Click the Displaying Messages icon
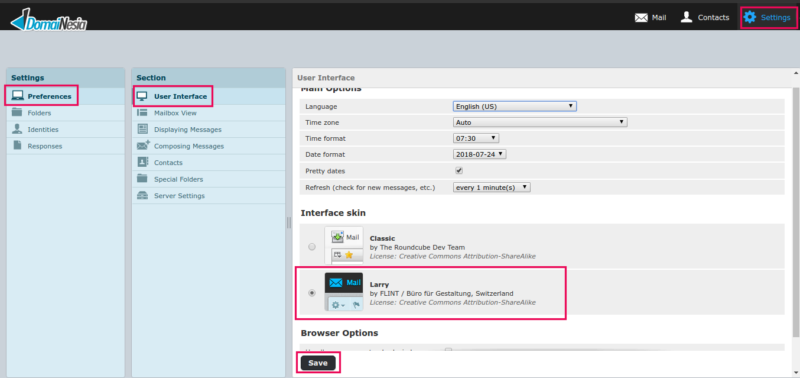Screen dimensions: 800x378 (143, 129)
